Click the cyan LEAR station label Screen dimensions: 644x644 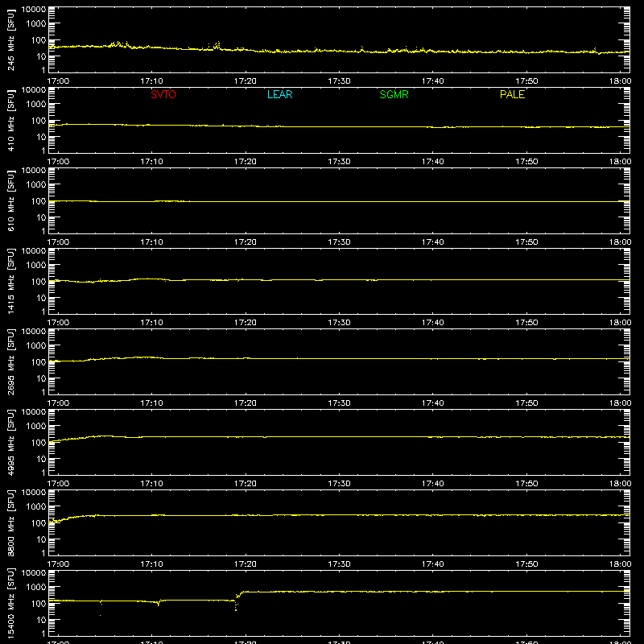(x=279, y=94)
